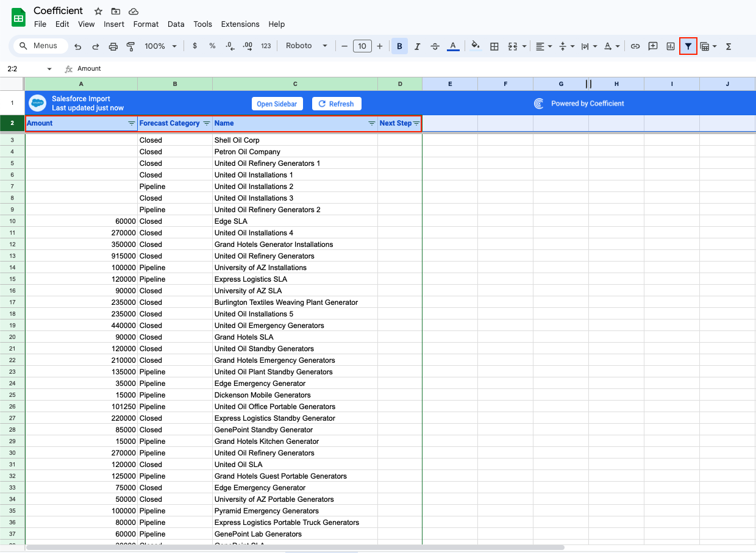The width and height of the screenshot is (756, 553).
Task: Open the text color picker
Action: (x=452, y=46)
